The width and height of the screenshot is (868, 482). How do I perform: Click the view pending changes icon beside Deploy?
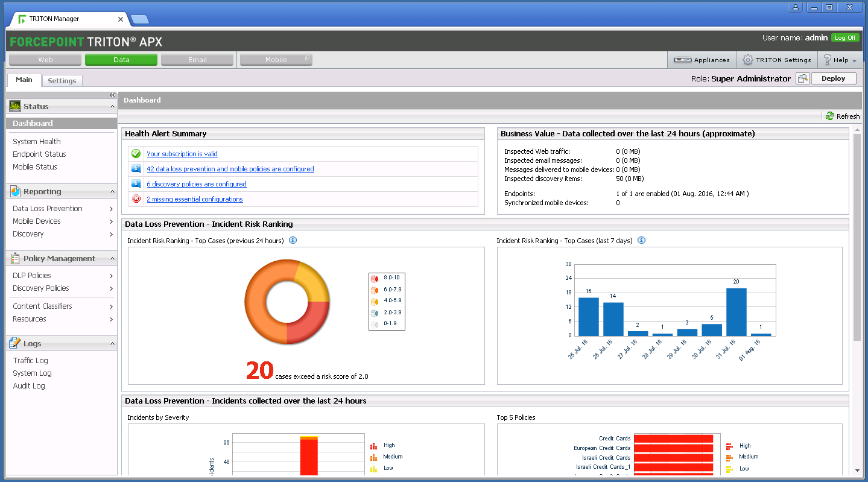point(802,78)
